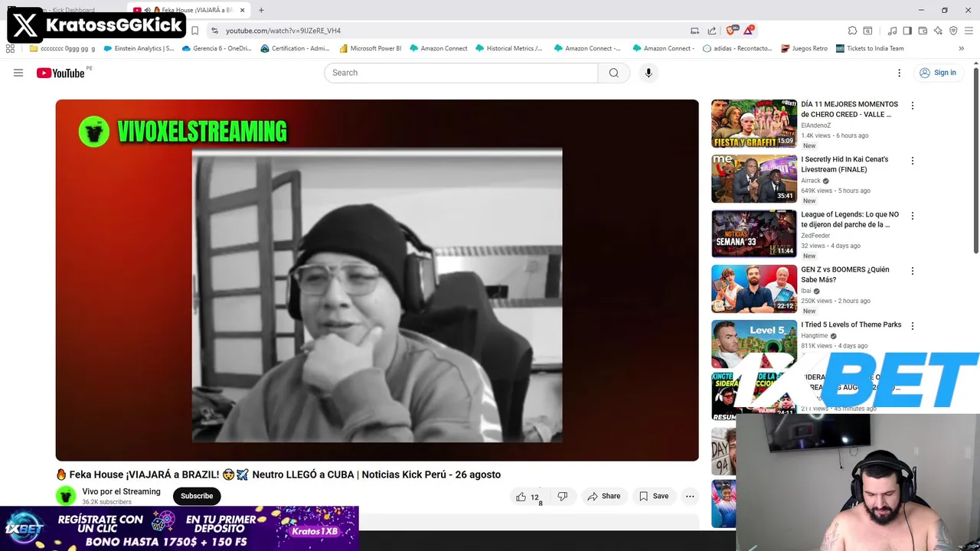Open Brave Wallet icon

coord(923,31)
